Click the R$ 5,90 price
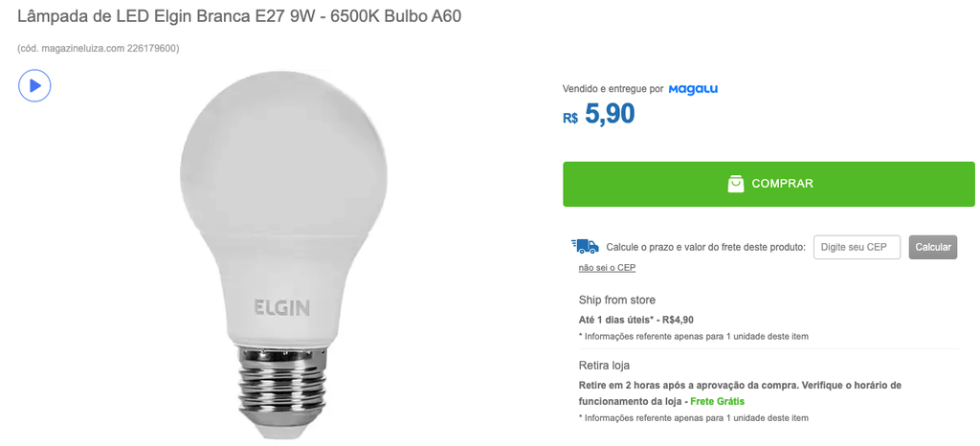Screen dimensions: 980x446 click(x=599, y=114)
